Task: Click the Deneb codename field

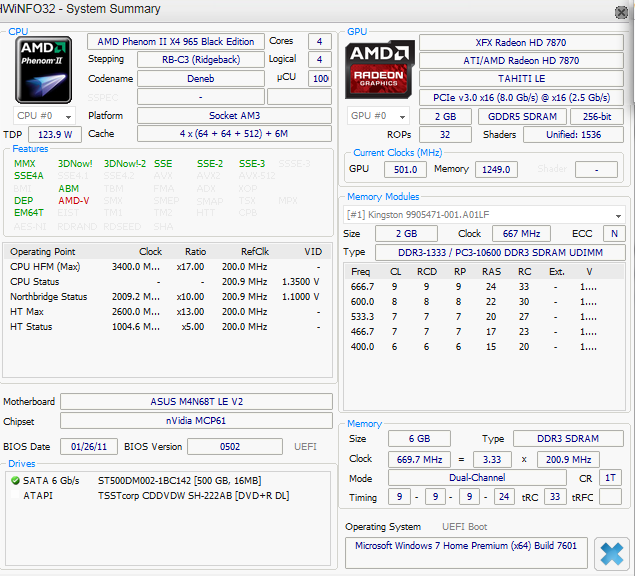Action: (x=201, y=79)
